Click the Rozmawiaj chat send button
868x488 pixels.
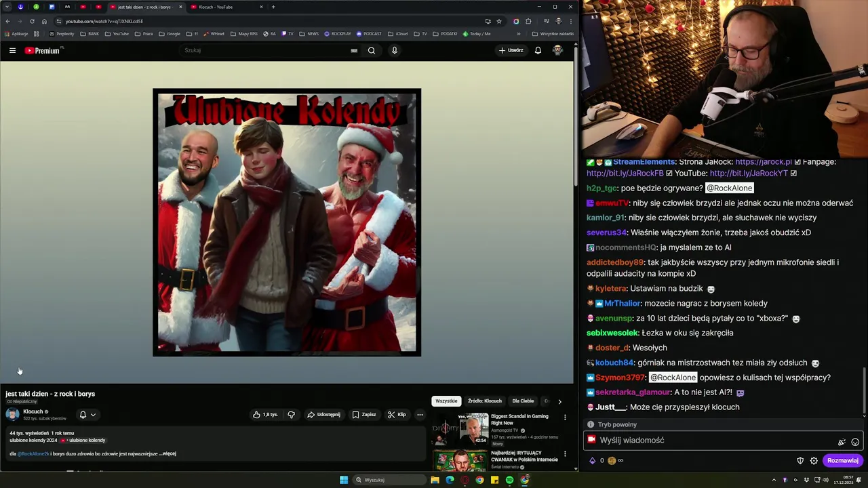843,461
